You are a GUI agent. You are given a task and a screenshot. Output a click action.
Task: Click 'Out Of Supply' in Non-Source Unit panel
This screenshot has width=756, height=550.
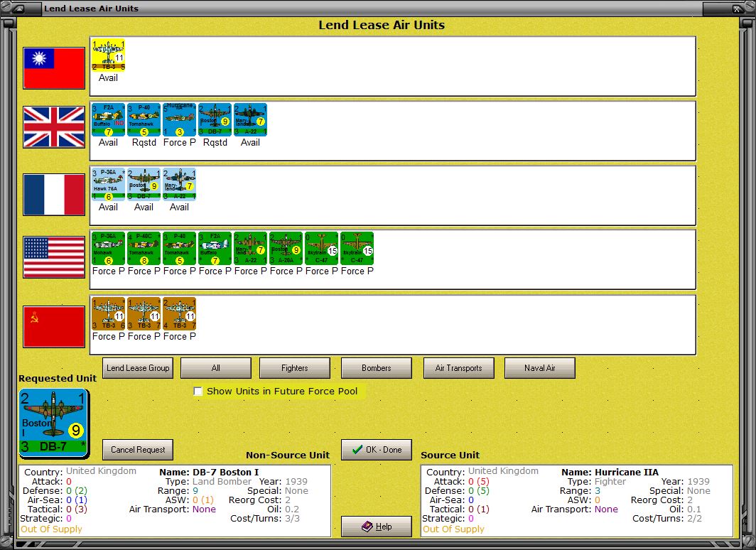pos(51,529)
